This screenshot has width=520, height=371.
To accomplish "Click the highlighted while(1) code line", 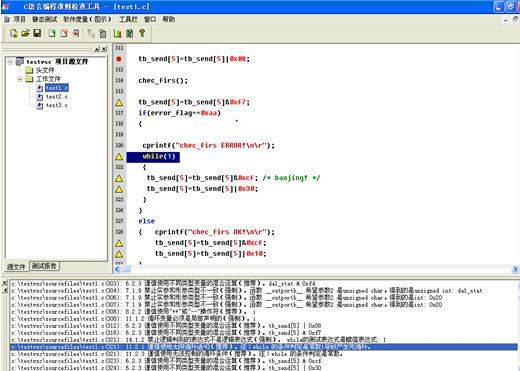I will (153, 157).
